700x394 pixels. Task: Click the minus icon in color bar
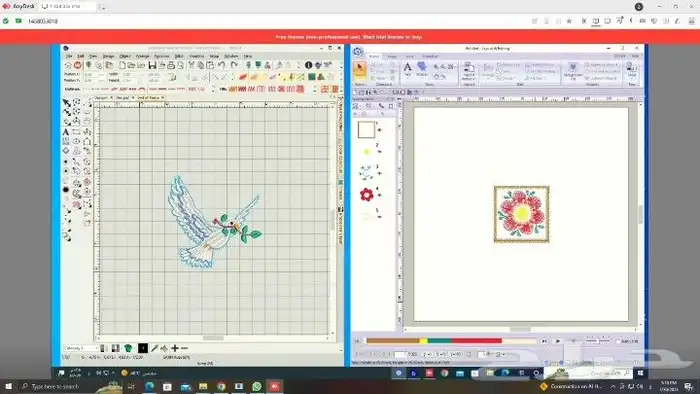[184, 348]
